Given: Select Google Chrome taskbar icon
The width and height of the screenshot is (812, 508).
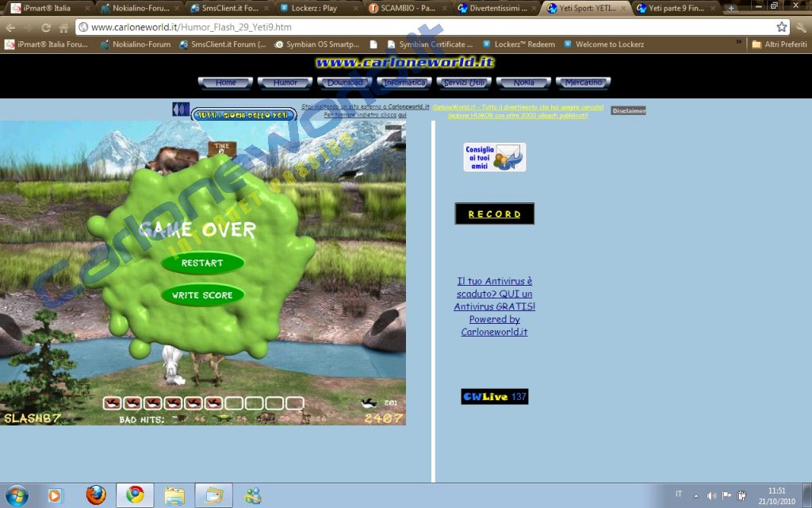Looking at the screenshot, I should pyautogui.click(x=135, y=495).
